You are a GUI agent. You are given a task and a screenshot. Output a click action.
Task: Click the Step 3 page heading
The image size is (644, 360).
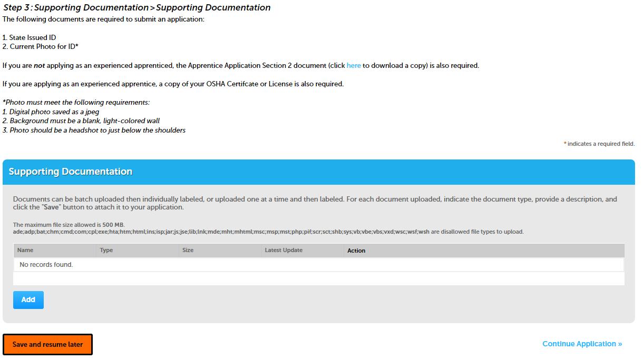pyautogui.click(x=137, y=7)
